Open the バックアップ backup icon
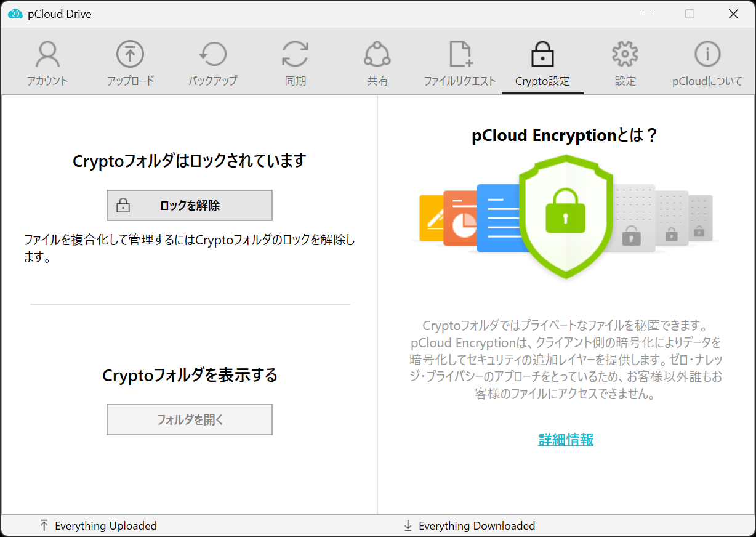 (x=212, y=54)
